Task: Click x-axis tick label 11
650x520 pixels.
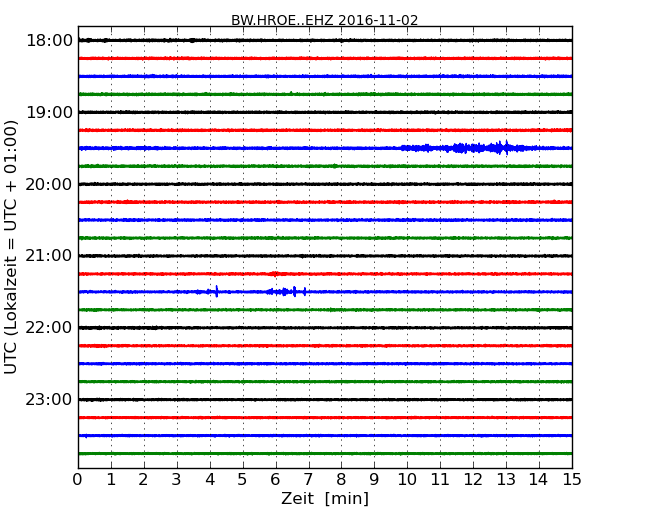Action: [440, 479]
